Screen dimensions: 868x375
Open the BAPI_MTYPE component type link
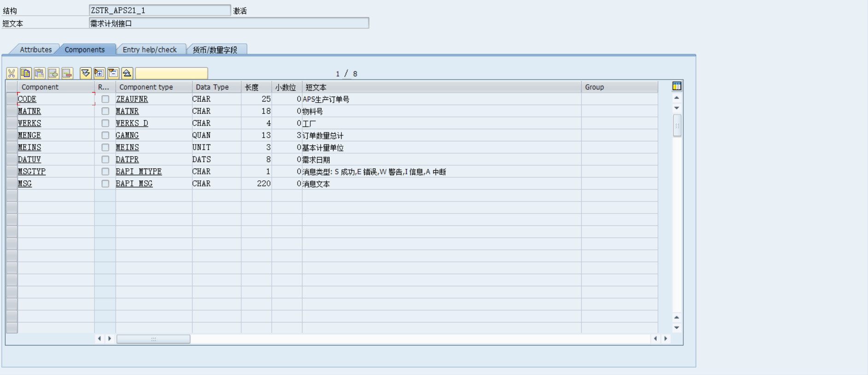tap(139, 171)
